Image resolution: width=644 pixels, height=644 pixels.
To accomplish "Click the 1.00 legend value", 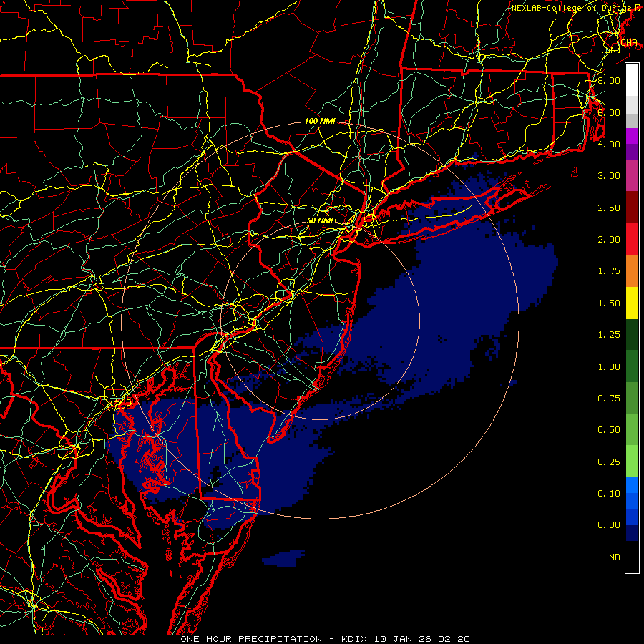I will (609, 367).
